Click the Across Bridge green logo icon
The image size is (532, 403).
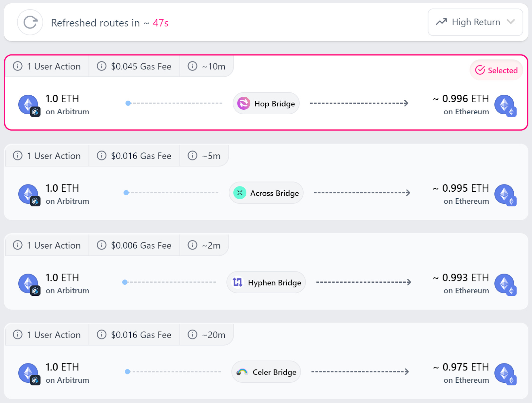pos(240,193)
